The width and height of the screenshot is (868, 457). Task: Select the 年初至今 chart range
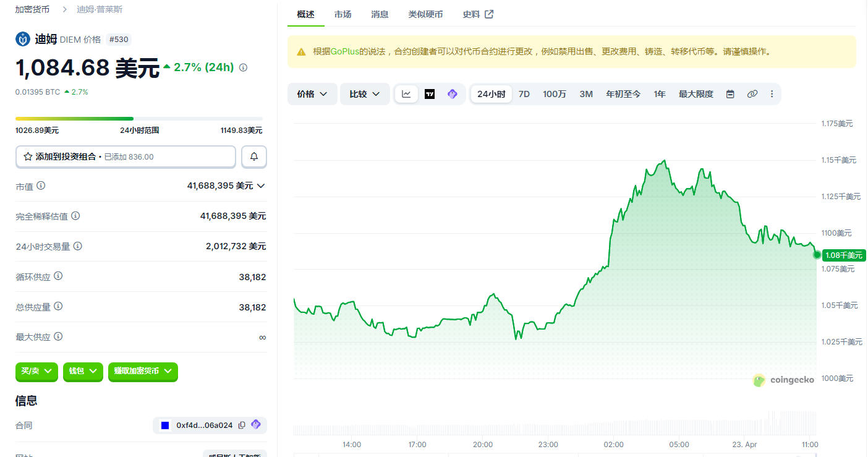pyautogui.click(x=623, y=94)
